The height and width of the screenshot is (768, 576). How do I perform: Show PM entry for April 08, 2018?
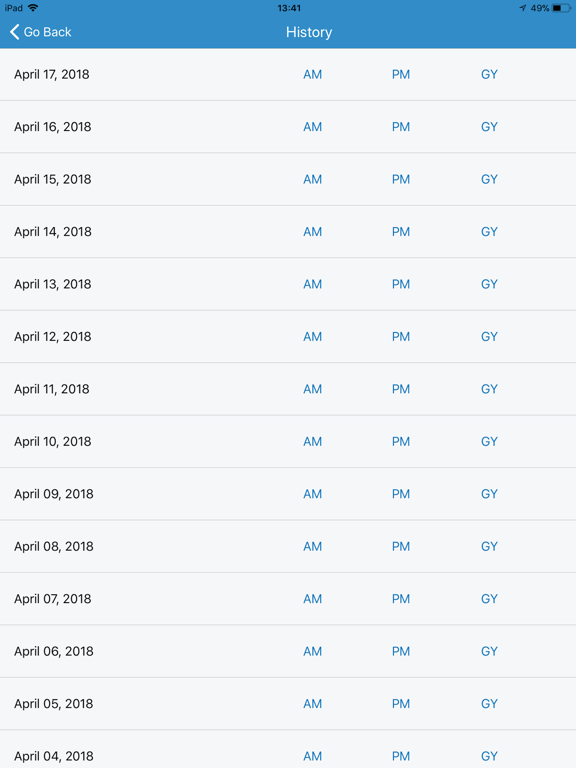pos(401,546)
